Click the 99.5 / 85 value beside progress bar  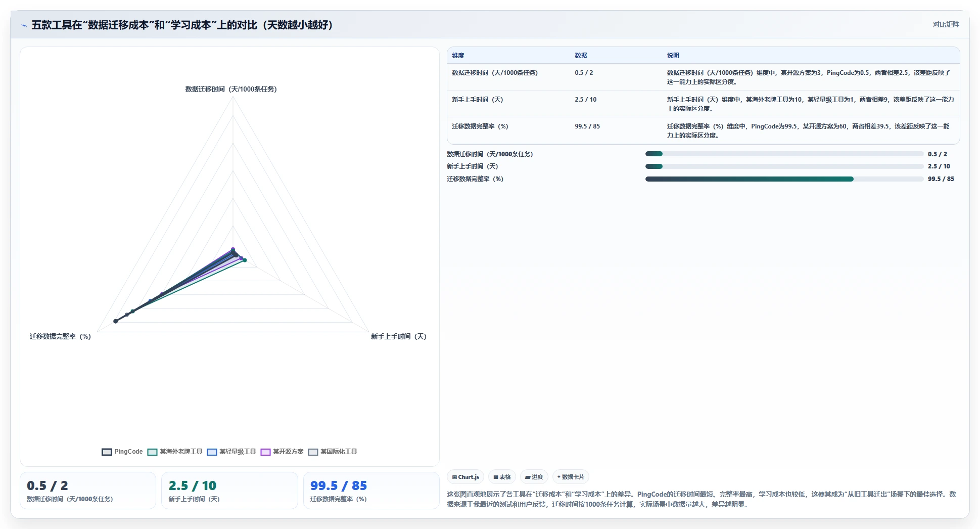click(941, 179)
